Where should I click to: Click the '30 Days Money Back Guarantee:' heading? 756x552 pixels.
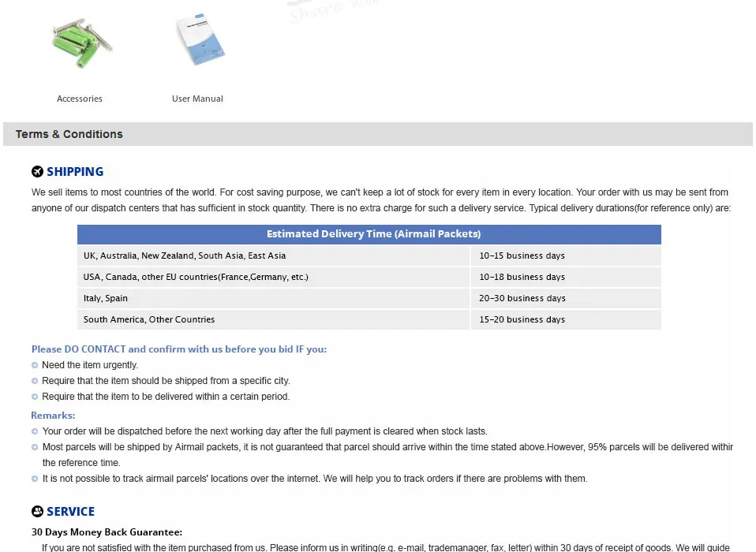107,532
